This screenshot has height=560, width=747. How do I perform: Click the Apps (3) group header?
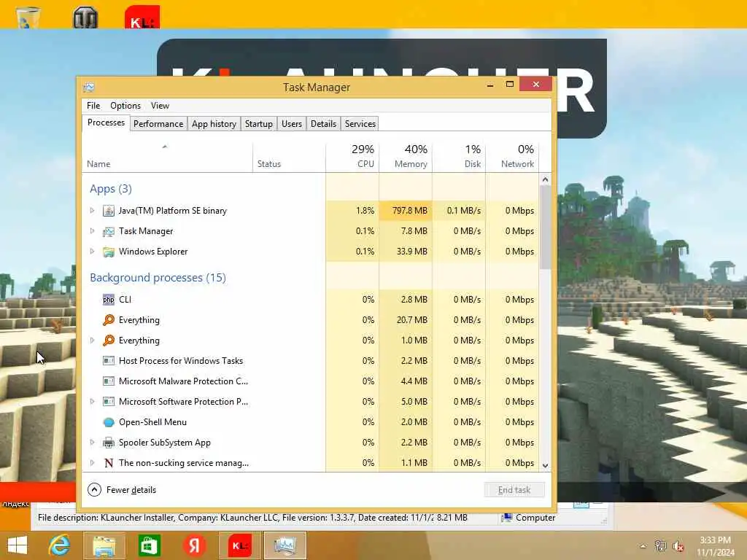111,189
